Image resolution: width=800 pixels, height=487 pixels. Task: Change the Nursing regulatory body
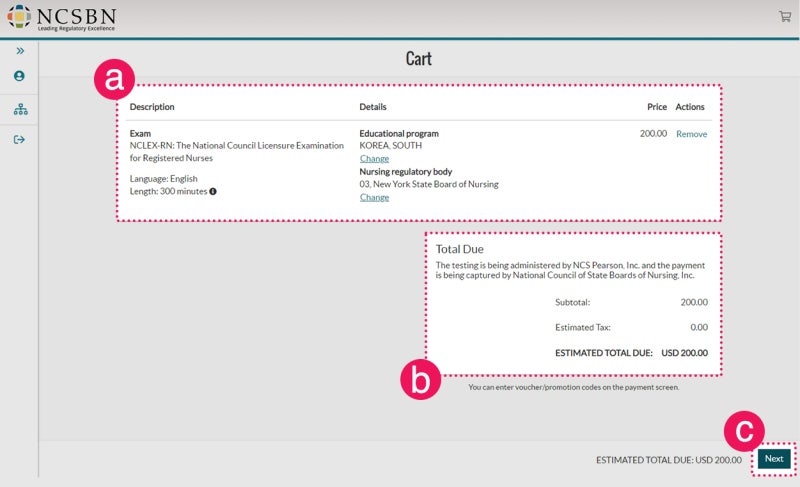click(x=374, y=197)
